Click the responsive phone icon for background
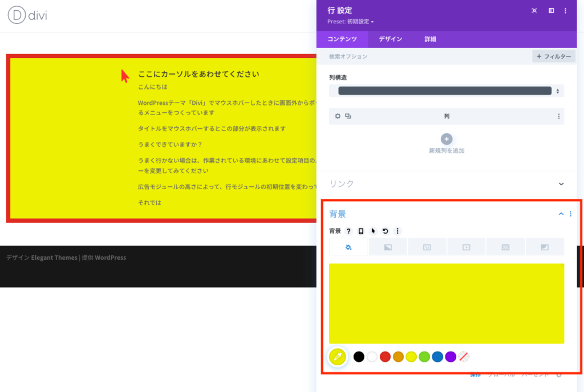584x392 pixels. coord(361,231)
